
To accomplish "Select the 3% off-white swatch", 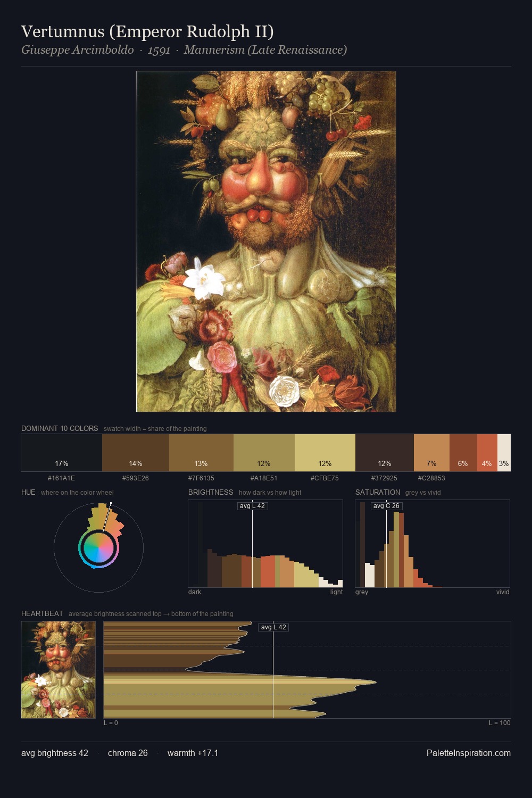I will [504, 453].
